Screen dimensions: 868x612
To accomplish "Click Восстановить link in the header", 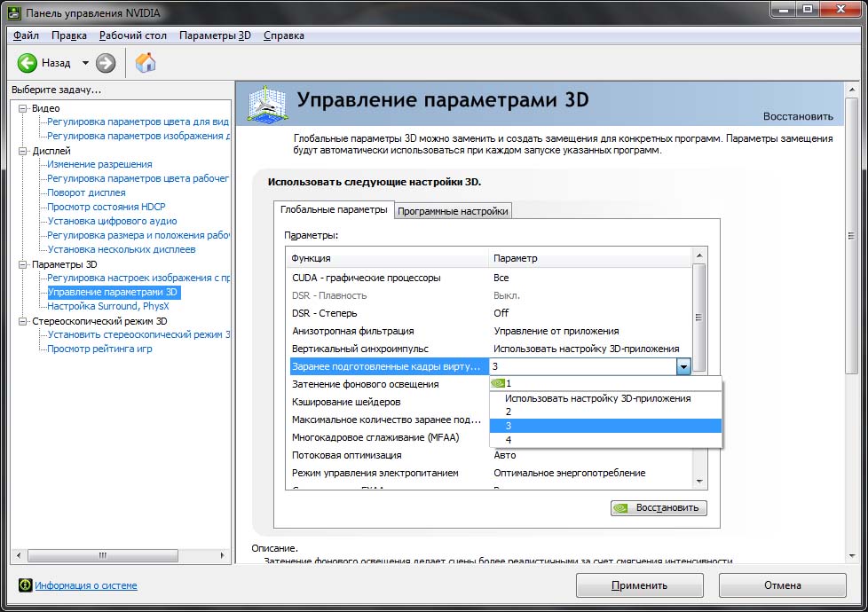I will [x=798, y=116].
